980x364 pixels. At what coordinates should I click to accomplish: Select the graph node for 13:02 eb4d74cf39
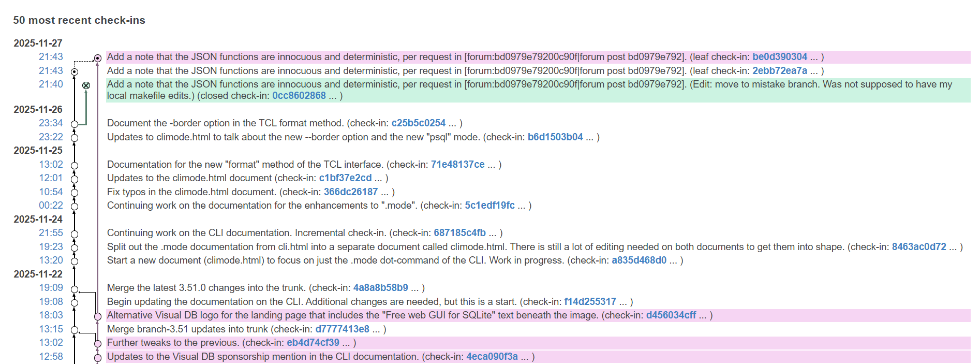pos(98,344)
